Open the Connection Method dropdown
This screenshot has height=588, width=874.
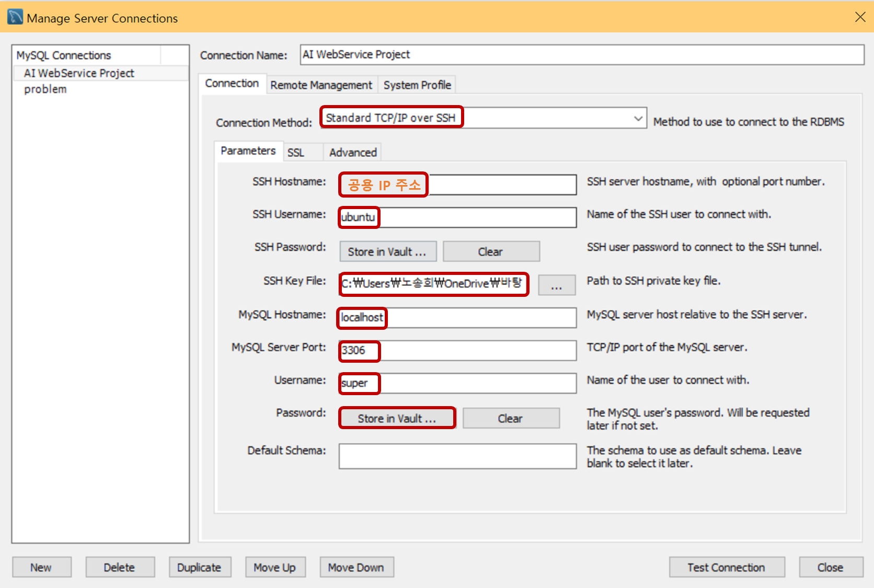[484, 118]
